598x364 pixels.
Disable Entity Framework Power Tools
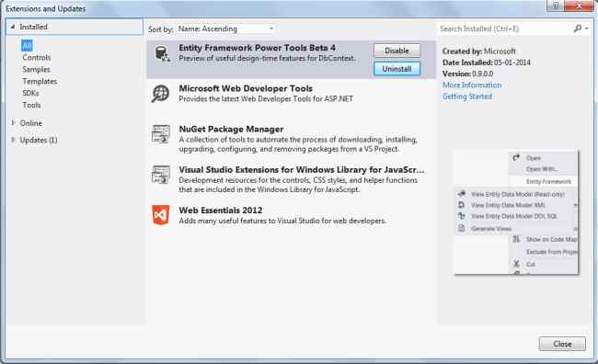(x=397, y=51)
